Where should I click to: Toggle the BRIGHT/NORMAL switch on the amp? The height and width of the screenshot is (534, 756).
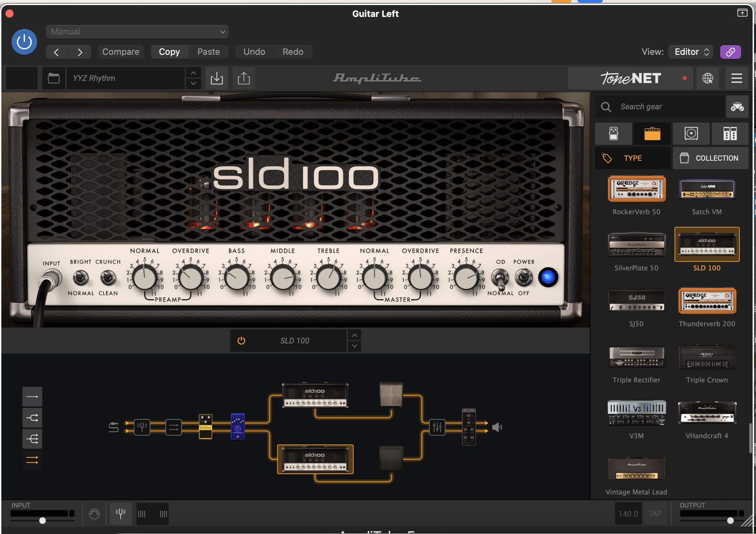pos(80,278)
